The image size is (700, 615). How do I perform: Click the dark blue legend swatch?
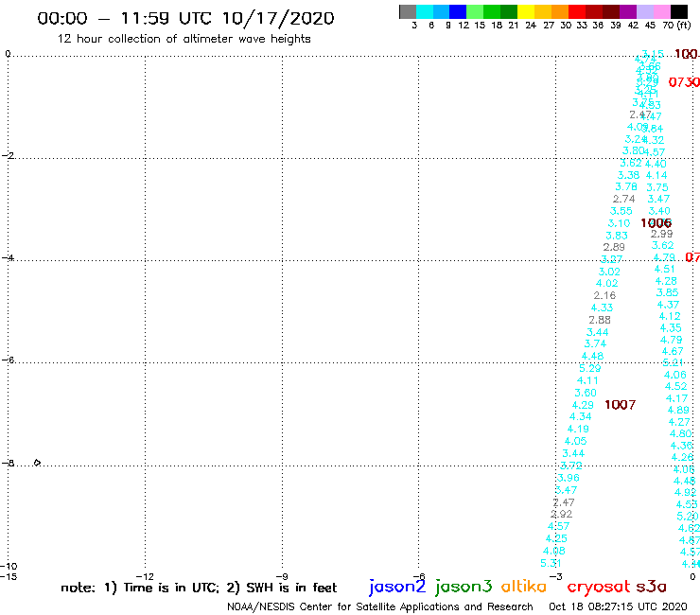458,11
